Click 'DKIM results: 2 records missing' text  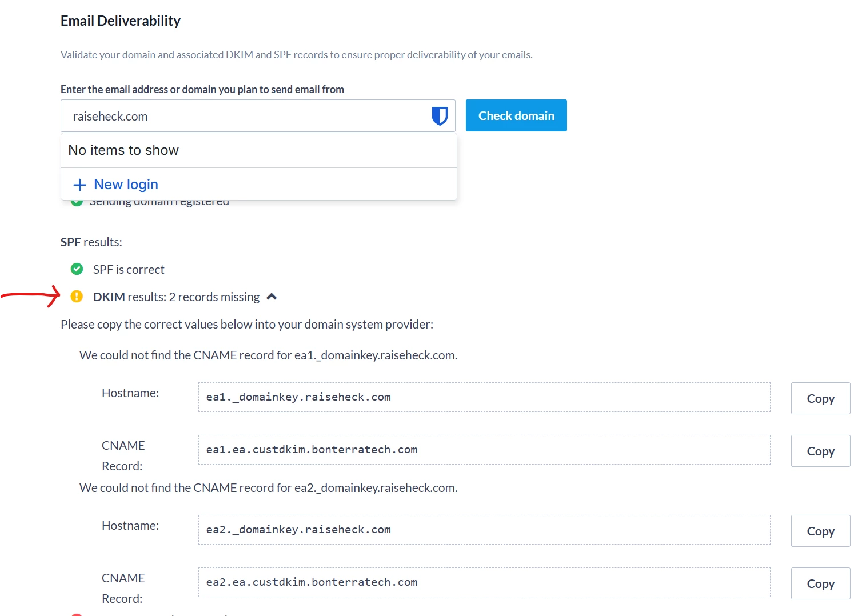click(176, 297)
